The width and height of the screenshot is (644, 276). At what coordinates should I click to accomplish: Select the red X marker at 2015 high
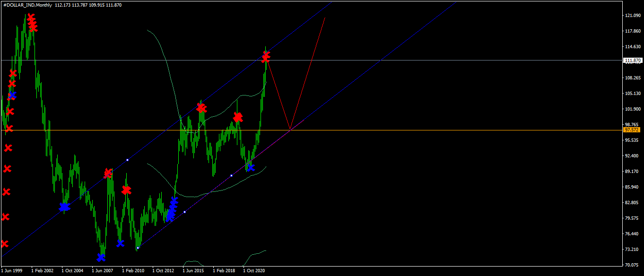(x=201, y=108)
